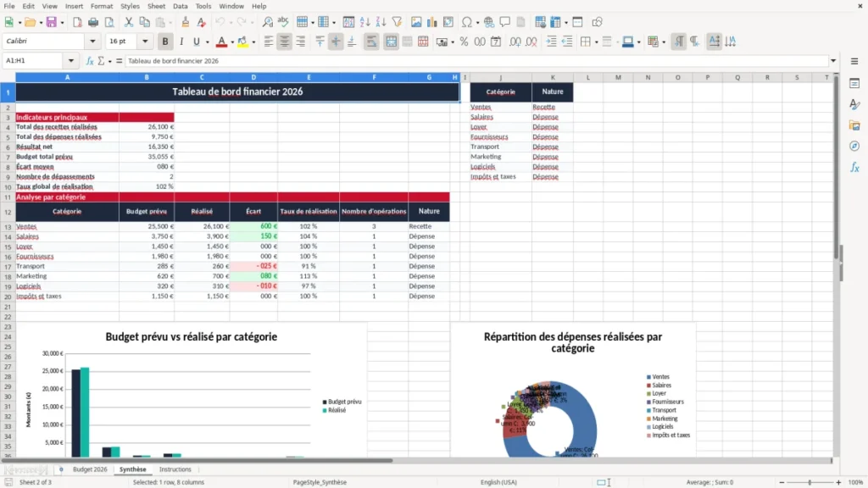Open background color dropdown arrow
This screenshot has width=868, height=488.
pos(253,42)
